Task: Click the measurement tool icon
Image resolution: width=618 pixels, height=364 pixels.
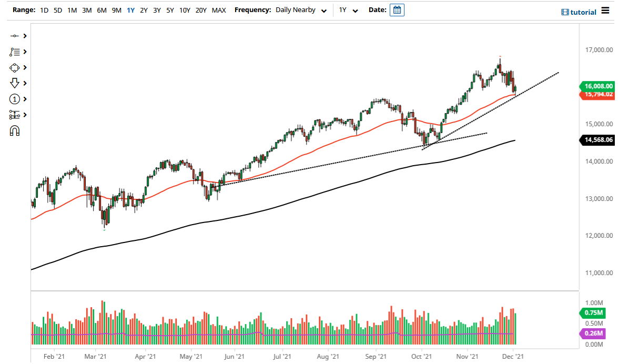Action: [15, 115]
